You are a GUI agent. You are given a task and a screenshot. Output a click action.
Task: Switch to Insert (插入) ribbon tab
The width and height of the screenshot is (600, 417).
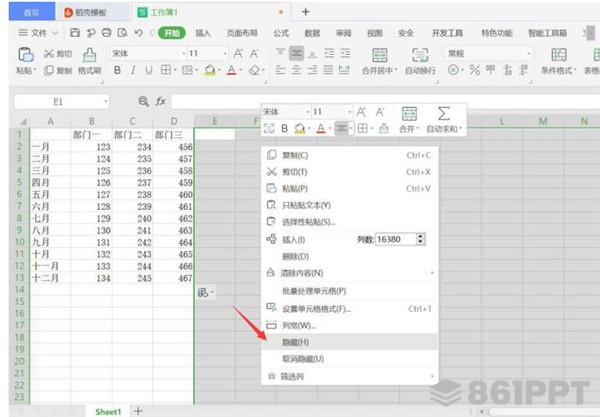[x=203, y=33]
